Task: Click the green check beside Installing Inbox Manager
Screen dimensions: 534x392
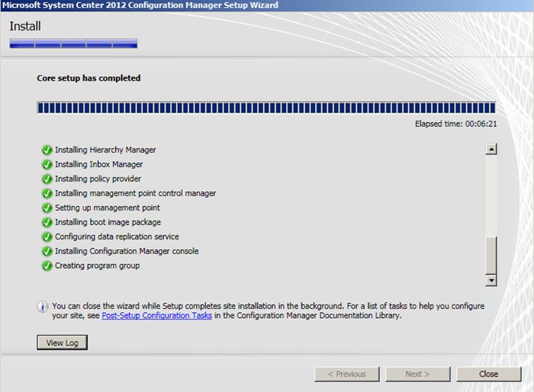Action: point(47,165)
